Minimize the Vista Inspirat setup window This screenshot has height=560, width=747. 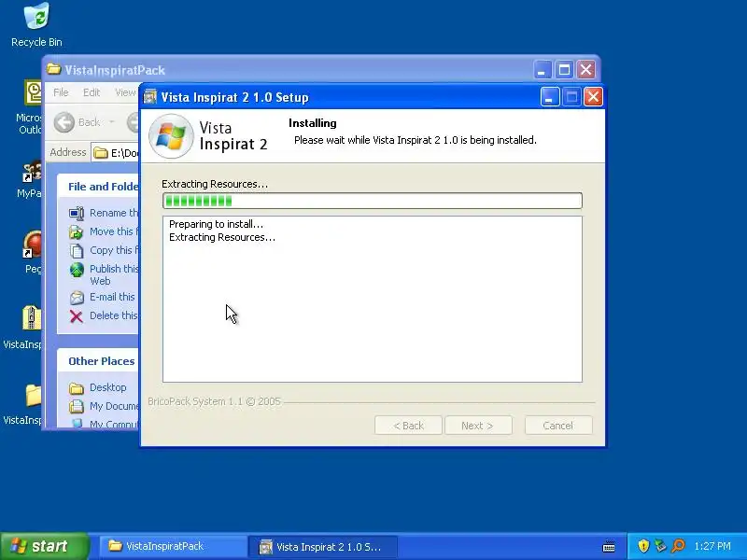pos(550,97)
